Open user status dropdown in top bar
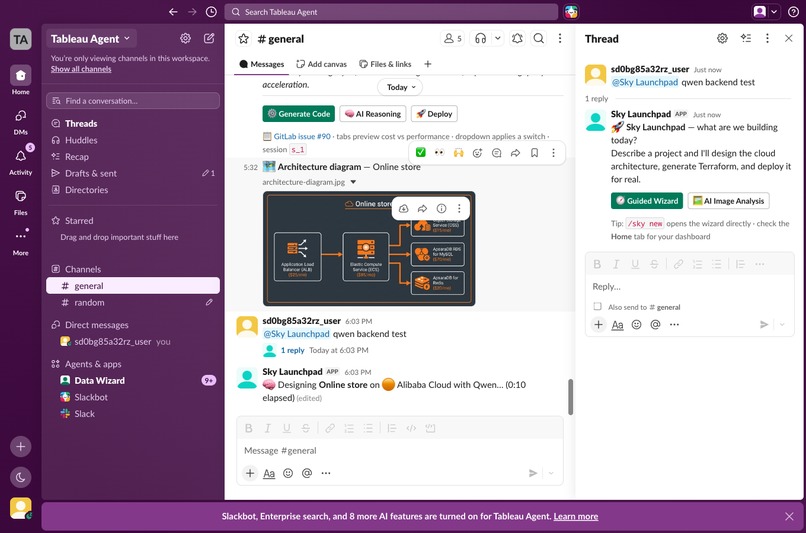 coord(774,12)
